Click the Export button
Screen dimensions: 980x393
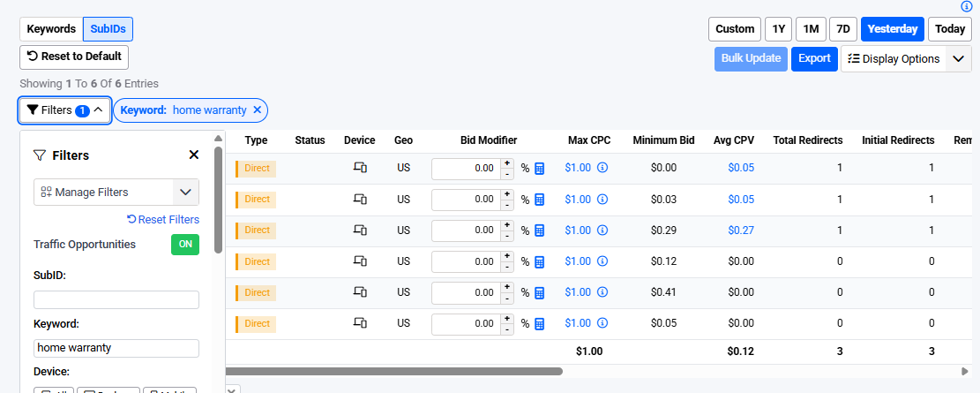coord(814,59)
